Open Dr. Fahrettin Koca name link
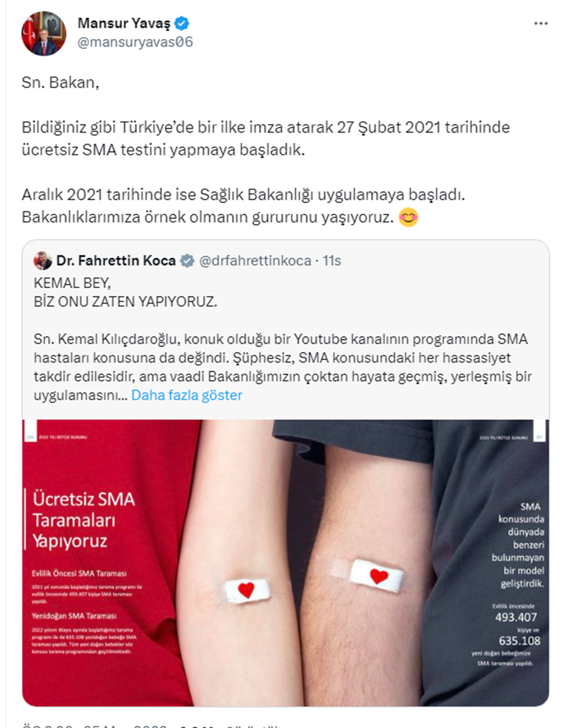This screenshot has height=728, width=563. 116,261
